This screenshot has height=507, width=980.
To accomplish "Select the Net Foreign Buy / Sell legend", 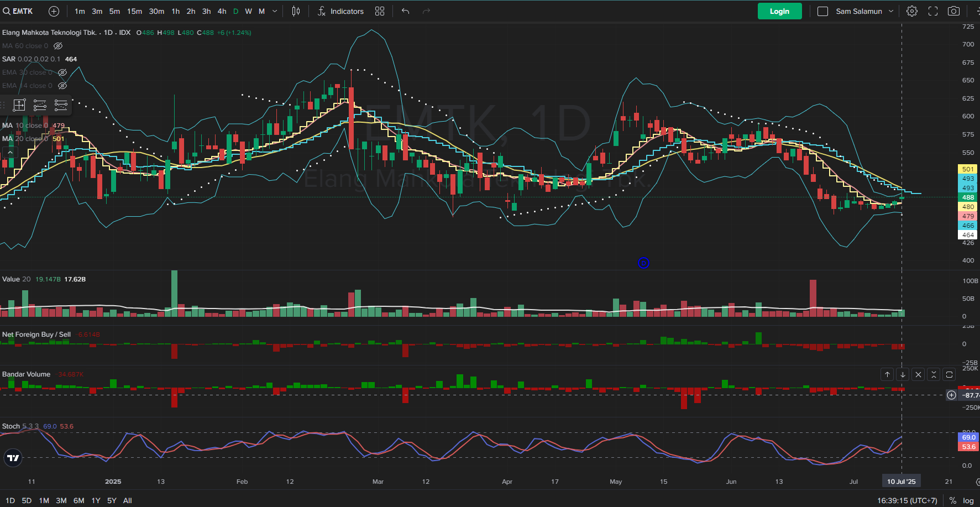I will pos(51,334).
